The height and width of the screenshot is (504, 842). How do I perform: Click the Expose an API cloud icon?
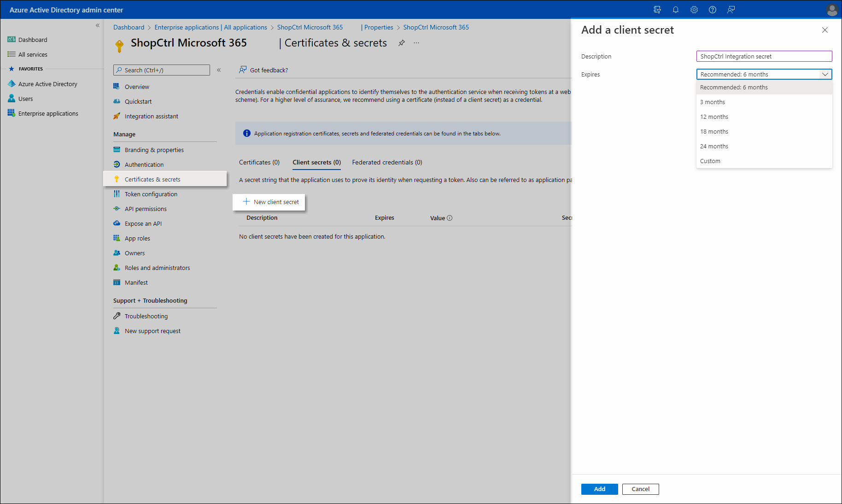[x=117, y=223]
